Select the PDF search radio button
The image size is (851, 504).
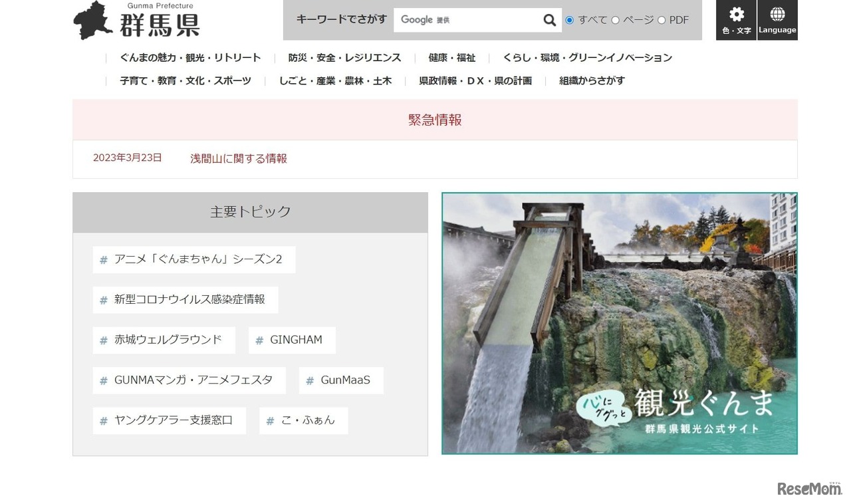point(662,20)
